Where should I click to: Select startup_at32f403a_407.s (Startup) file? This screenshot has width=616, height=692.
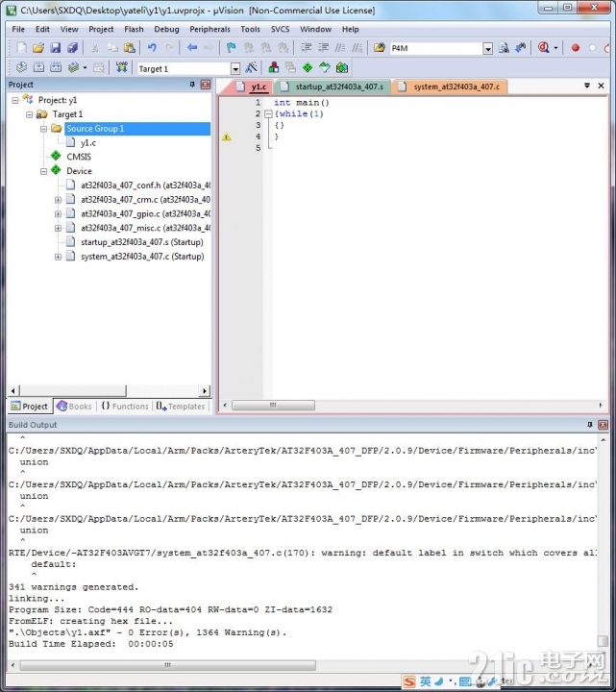point(141,242)
